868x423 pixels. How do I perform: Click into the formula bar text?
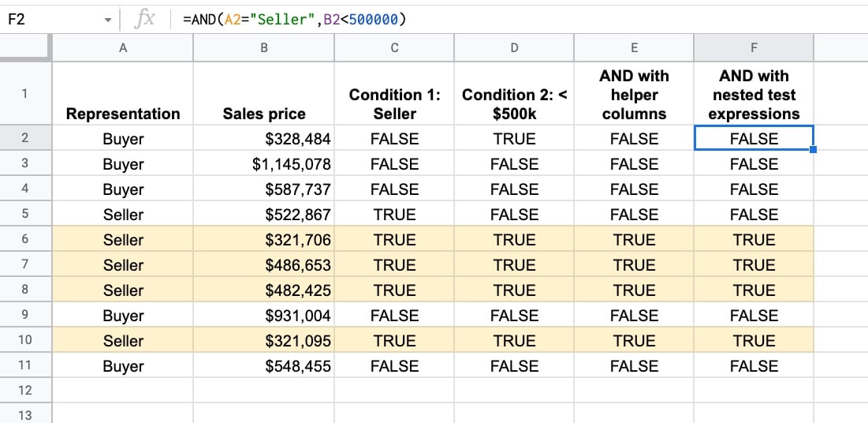click(295, 20)
